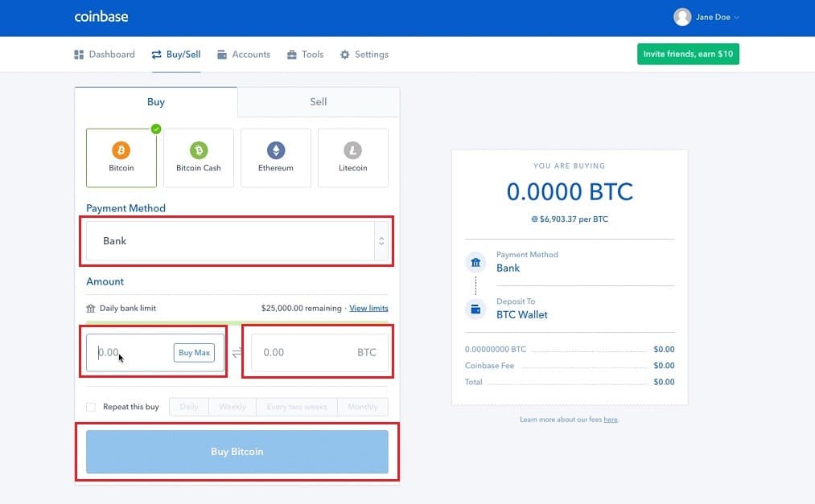Image resolution: width=815 pixels, height=504 pixels.
Task: Click BTC Wallet deposit destination text
Action: click(522, 315)
